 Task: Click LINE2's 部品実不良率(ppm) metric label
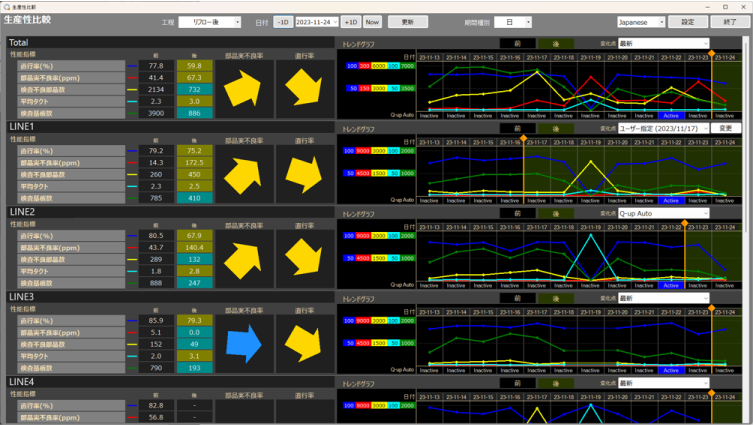pos(71,248)
